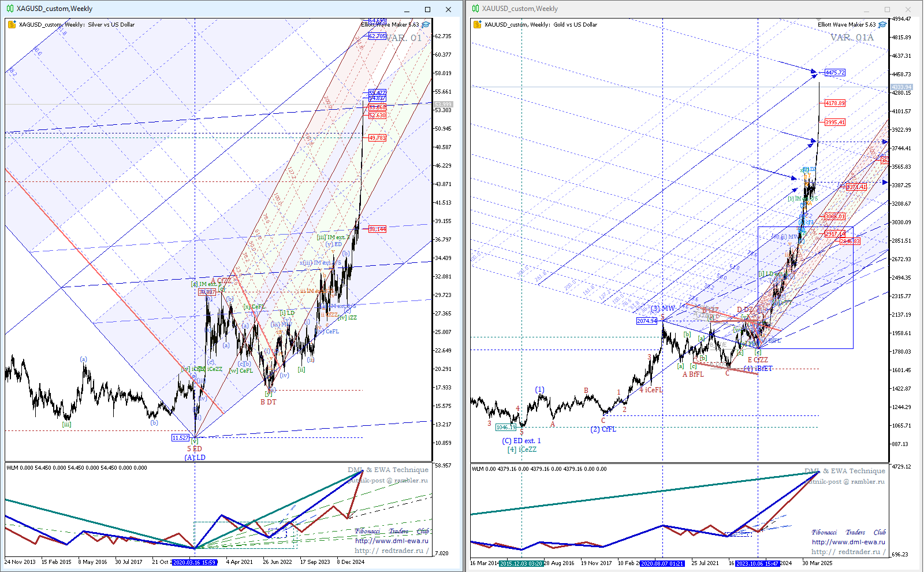Click graduation cap icon on the Silver chart
Image resolution: width=924 pixels, height=572 pixels.
pos(426,25)
